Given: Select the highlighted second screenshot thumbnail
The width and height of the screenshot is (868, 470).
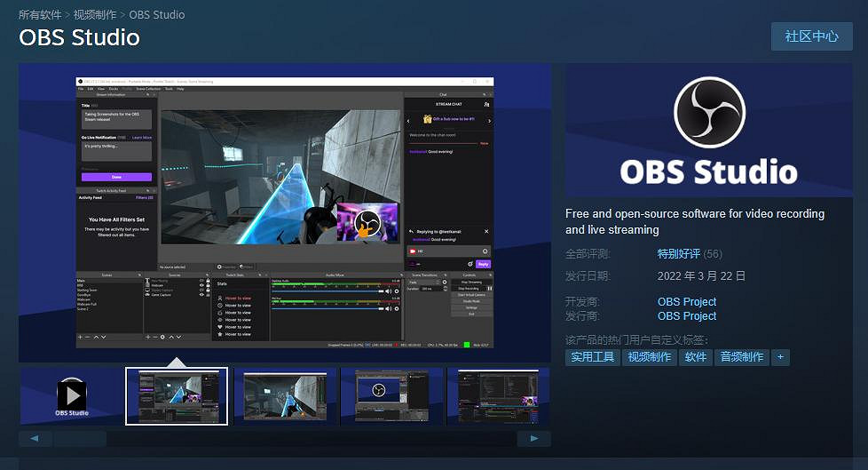Looking at the screenshot, I should coord(177,396).
